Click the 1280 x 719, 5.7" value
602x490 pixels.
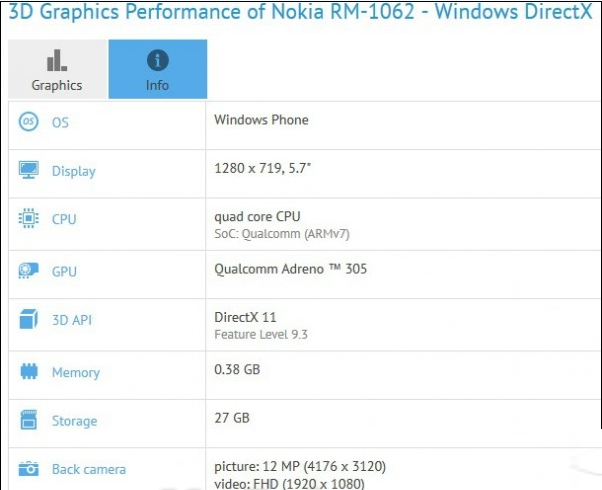[263, 168]
